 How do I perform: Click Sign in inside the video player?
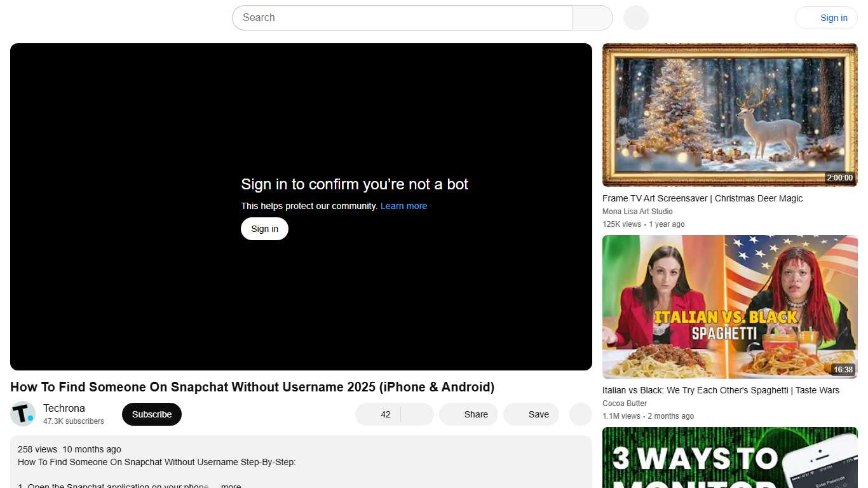pos(264,228)
